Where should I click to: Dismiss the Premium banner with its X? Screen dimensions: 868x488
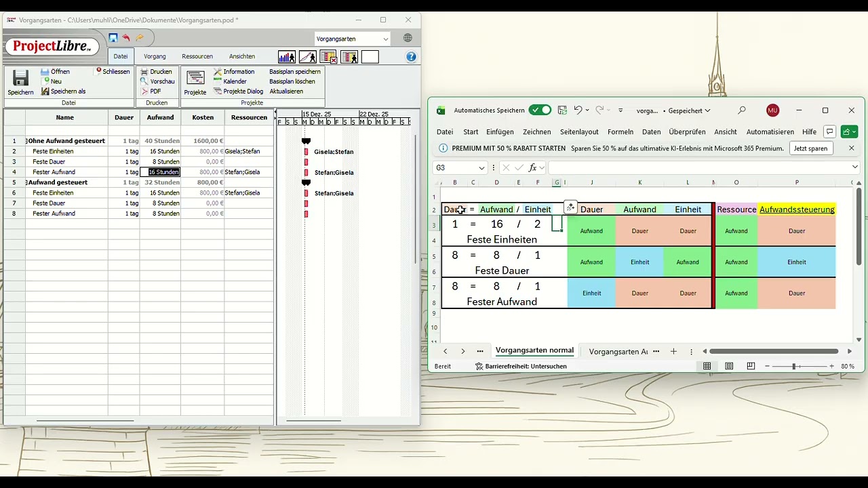[852, 148]
